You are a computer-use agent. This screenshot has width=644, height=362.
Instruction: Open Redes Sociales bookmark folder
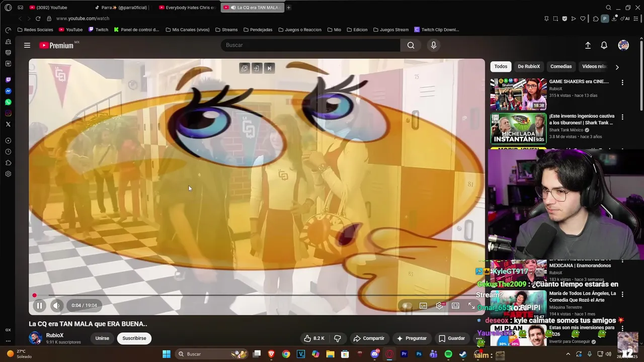coord(35,30)
